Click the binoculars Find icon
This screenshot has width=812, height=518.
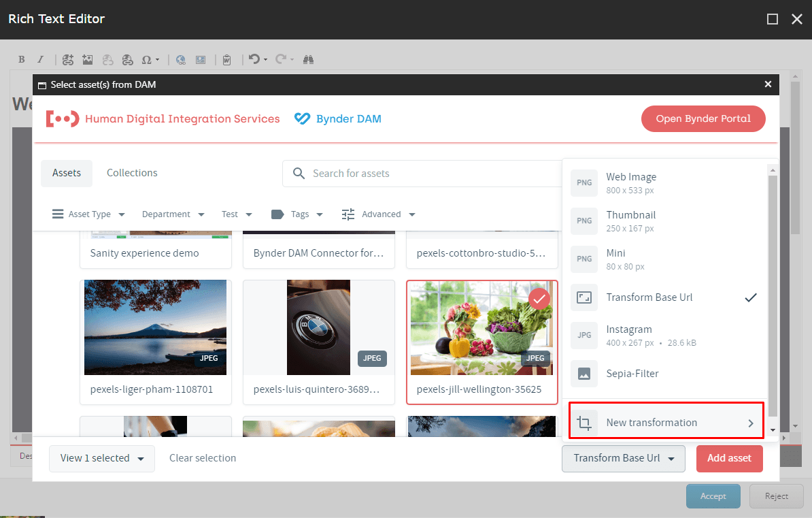coord(308,60)
